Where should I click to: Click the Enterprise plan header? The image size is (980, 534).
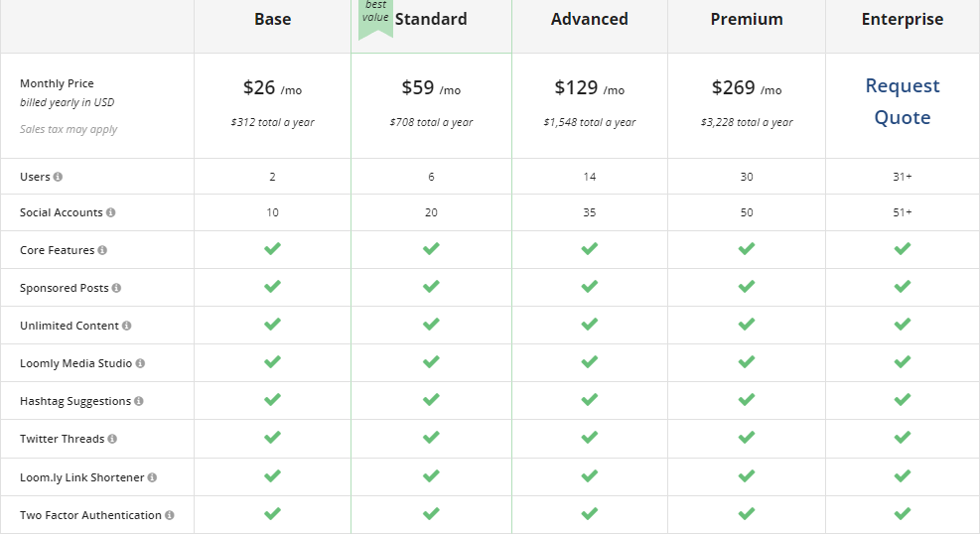[902, 19]
